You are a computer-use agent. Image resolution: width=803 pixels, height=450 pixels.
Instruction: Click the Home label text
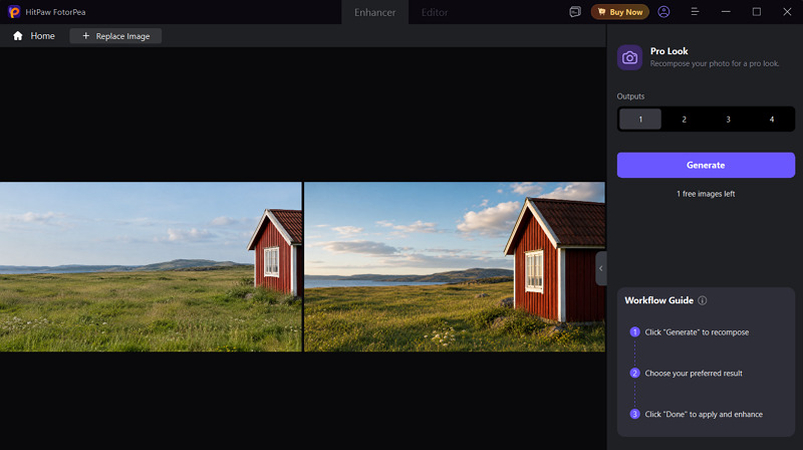[43, 36]
